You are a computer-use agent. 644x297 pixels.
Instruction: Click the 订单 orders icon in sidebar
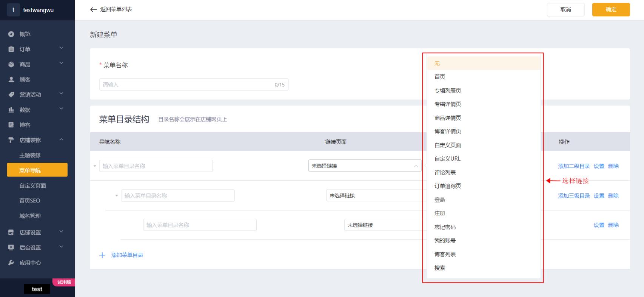click(11, 49)
